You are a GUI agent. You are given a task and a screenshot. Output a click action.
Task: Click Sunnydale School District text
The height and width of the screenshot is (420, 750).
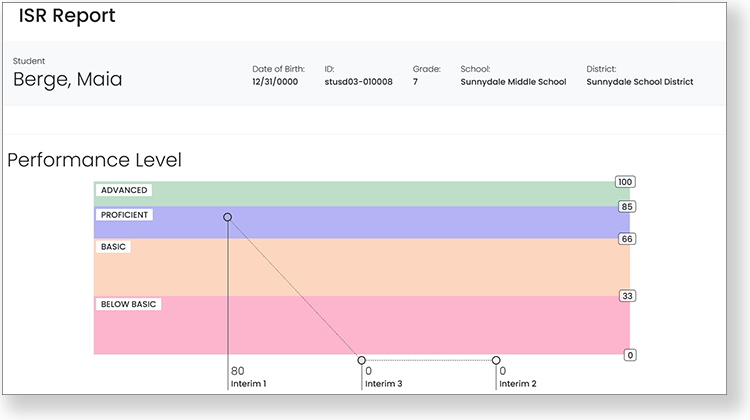click(639, 82)
